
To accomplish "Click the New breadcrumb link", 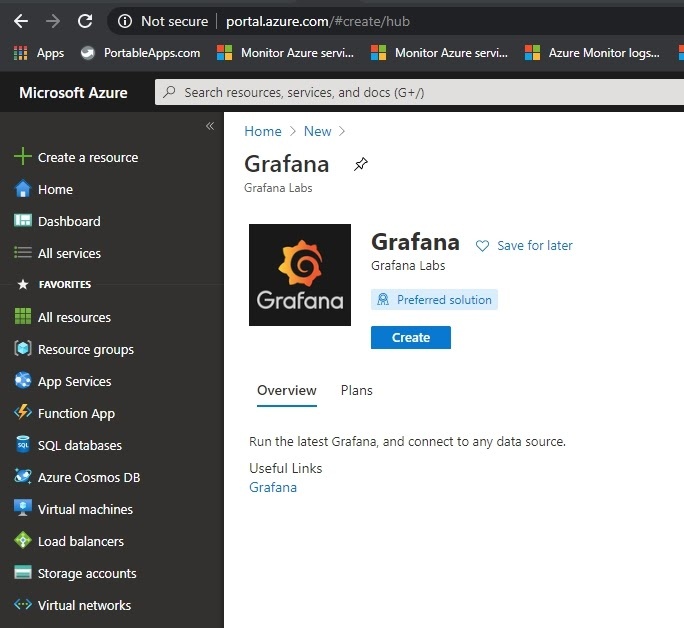I will click(317, 131).
